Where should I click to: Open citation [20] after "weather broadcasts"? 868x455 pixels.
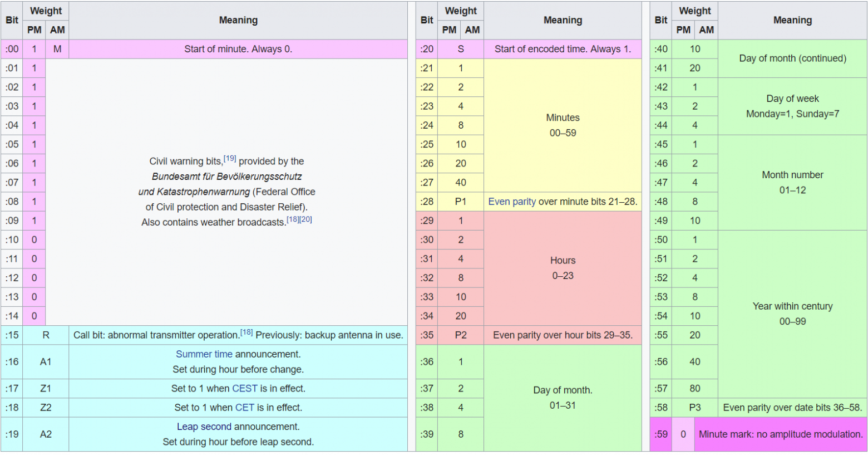pos(306,219)
